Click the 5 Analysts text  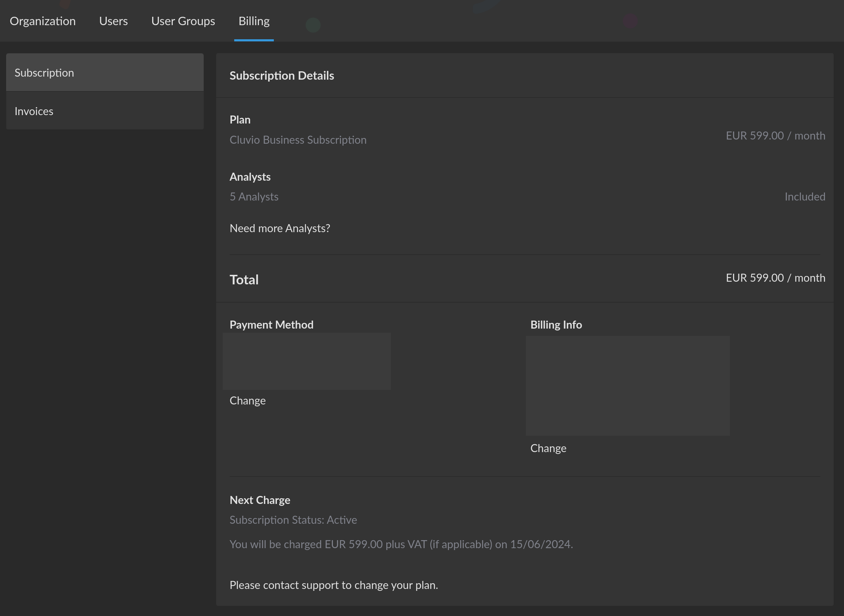pos(254,197)
